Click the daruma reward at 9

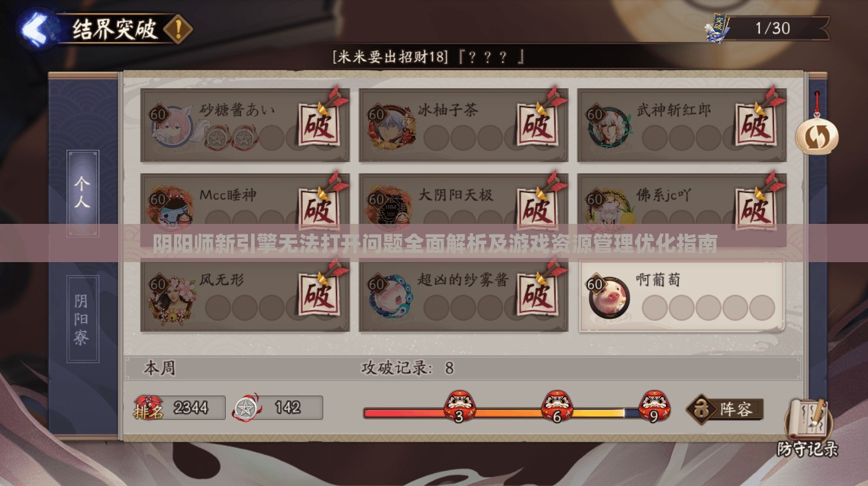(x=654, y=406)
